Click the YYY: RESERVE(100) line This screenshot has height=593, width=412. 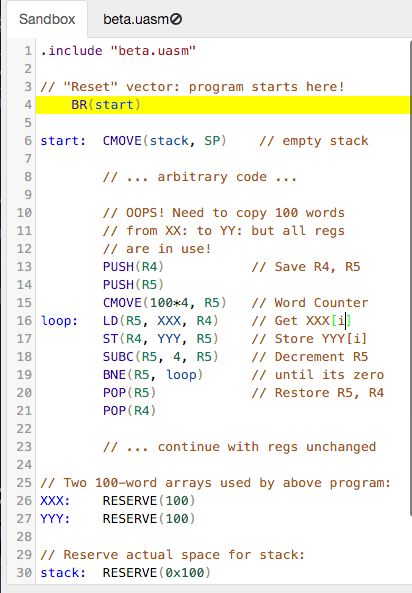click(118, 518)
